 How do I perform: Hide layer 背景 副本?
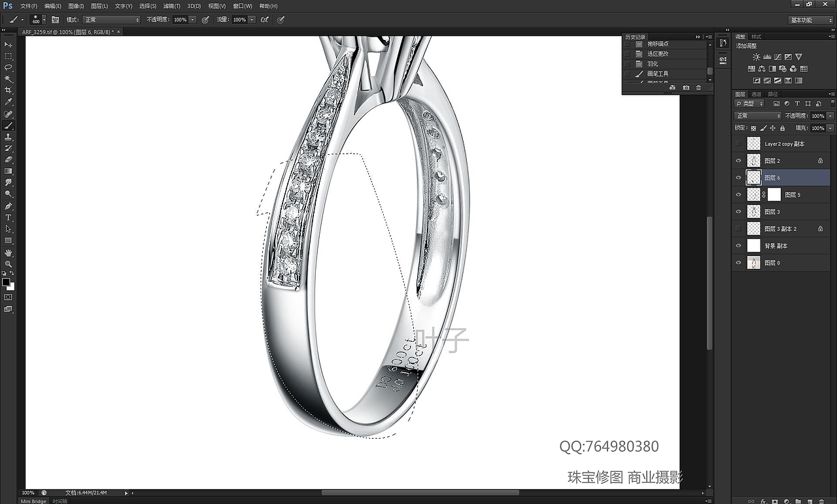[x=738, y=246]
